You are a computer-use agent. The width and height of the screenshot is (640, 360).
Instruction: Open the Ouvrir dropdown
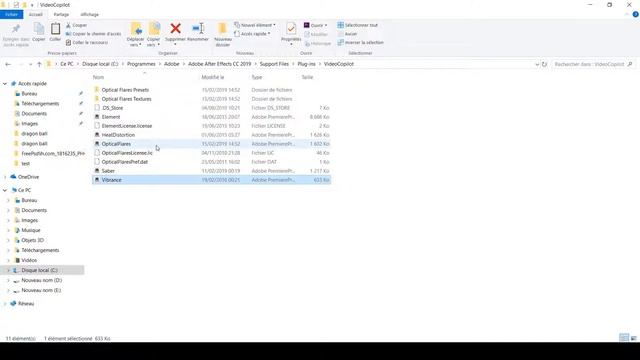pyautogui.click(x=316, y=25)
